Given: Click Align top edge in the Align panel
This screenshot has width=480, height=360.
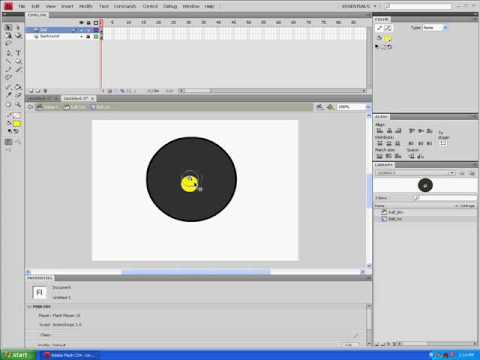Looking at the screenshot, I should click(x=412, y=131).
